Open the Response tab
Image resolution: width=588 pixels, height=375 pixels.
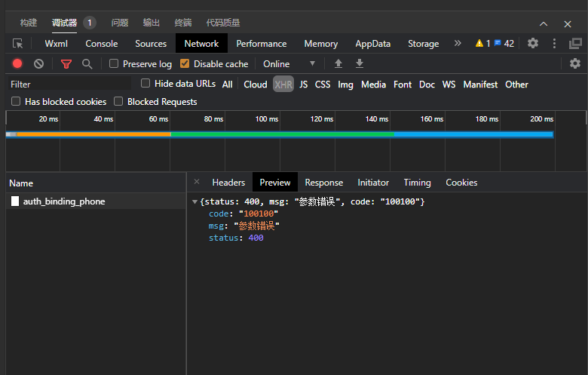[324, 183]
